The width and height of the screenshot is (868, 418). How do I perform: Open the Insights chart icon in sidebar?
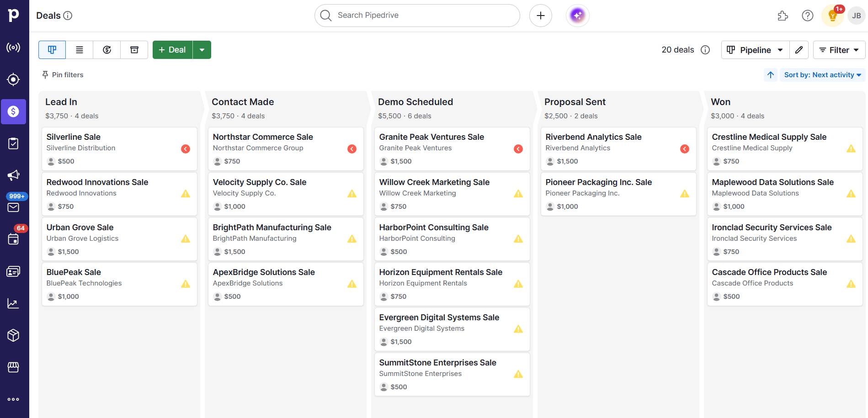(14, 303)
